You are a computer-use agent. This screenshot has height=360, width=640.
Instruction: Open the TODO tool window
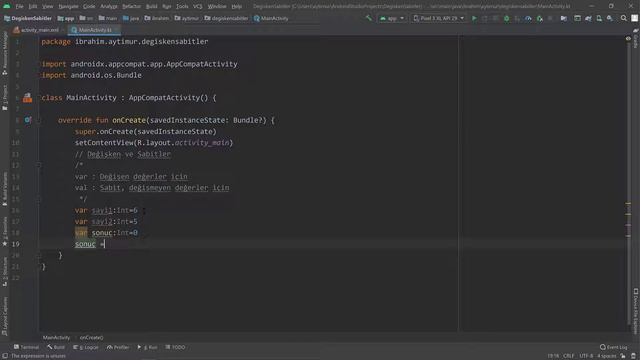(175, 347)
